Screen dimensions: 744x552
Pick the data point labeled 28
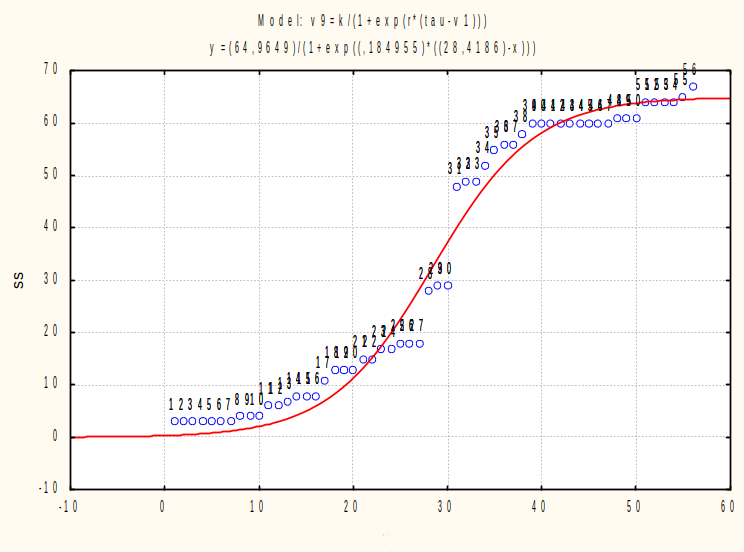428,290
